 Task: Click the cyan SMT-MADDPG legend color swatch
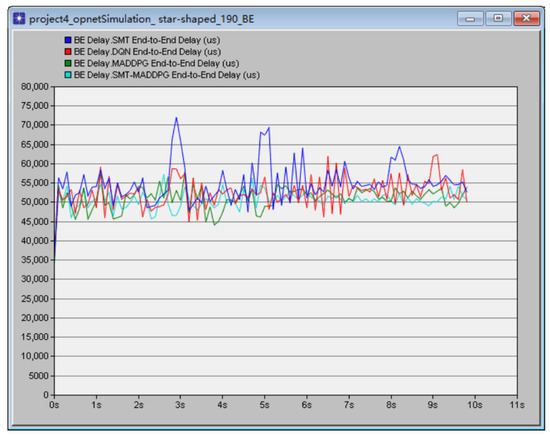tap(68, 75)
